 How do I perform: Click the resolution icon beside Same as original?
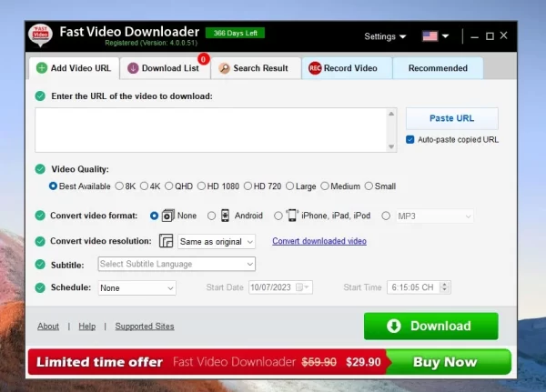coord(167,241)
